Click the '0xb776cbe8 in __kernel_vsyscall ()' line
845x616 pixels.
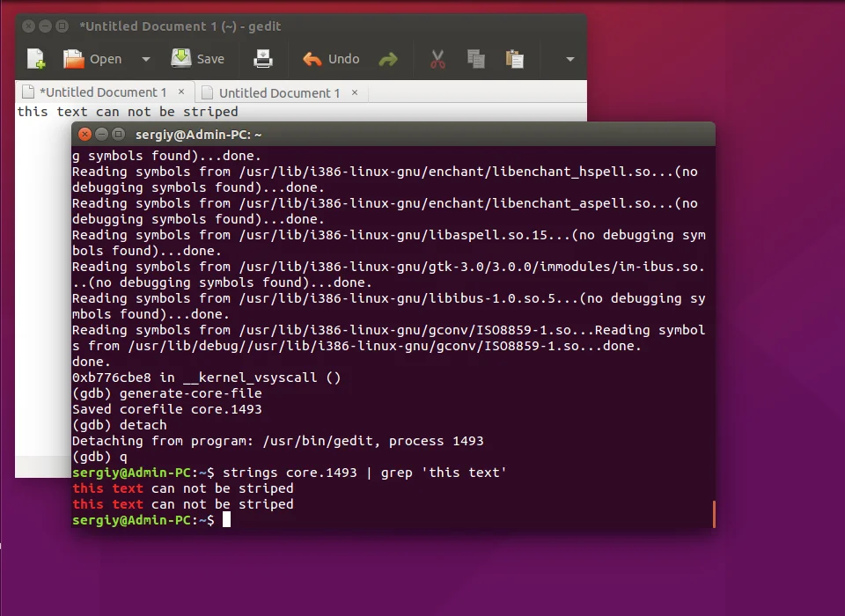click(x=206, y=378)
